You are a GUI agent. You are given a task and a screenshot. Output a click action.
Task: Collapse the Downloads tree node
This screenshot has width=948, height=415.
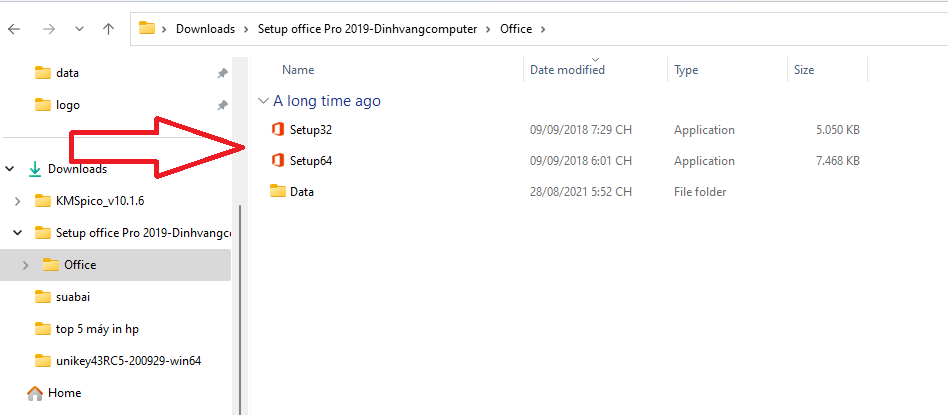[x=14, y=169]
